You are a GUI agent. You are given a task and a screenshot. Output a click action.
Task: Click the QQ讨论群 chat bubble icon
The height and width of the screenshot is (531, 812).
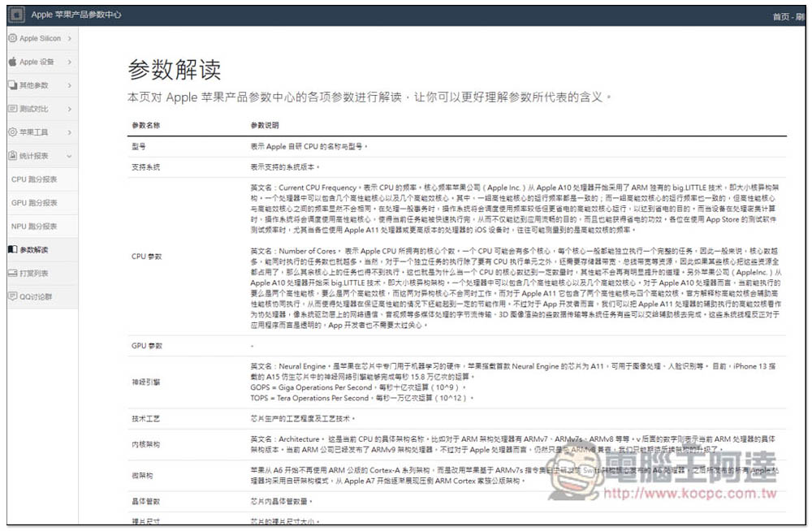(13, 296)
